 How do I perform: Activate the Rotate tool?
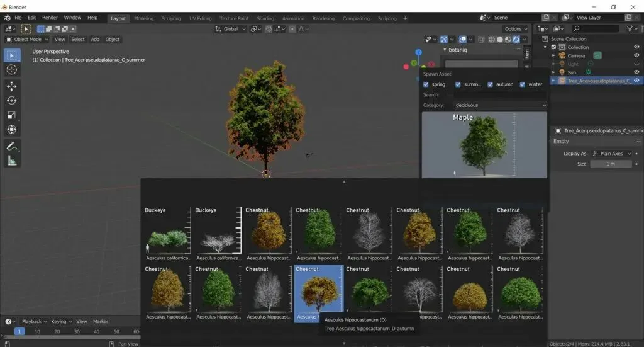tap(11, 101)
